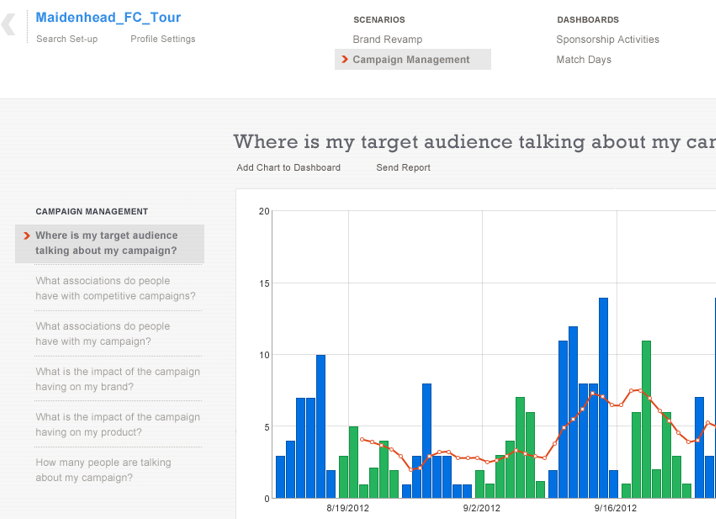The height and width of the screenshot is (519, 716).
Task: Click the tallest green bar after 9/16/2012
Action: [646, 419]
